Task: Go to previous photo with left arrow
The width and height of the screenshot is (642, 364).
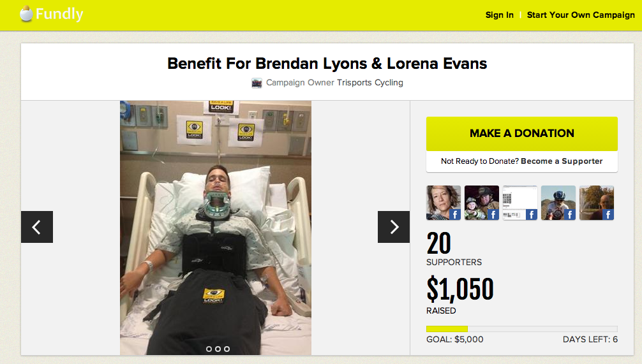Action: [37, 227]
